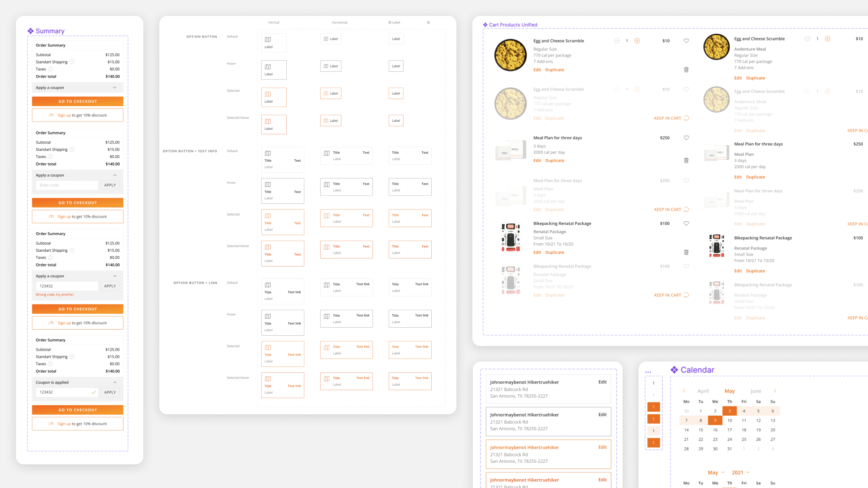Toggle the Selected horizontal Label option button
The height and width of the screenshot is (488, 868).
tap(330, 93)
